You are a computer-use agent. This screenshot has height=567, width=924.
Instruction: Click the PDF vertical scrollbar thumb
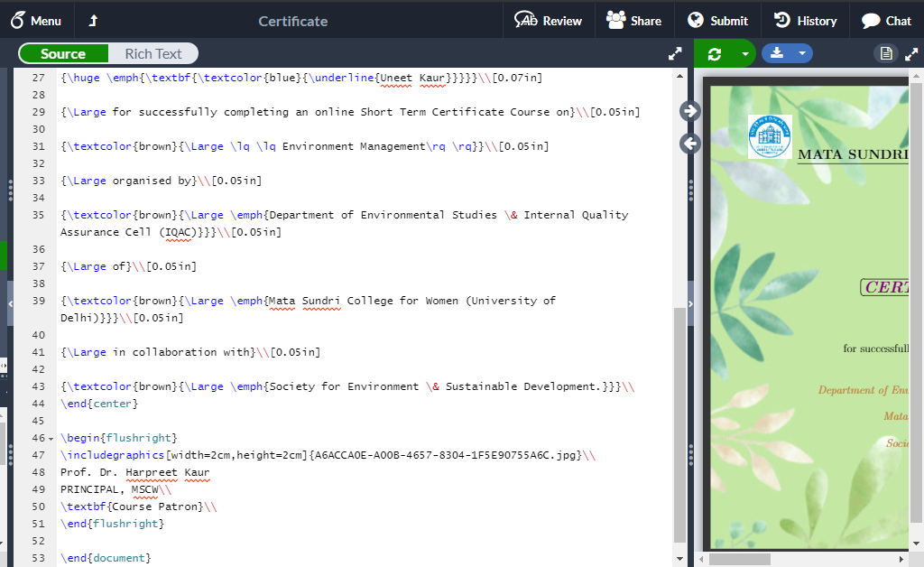point(916,302)
